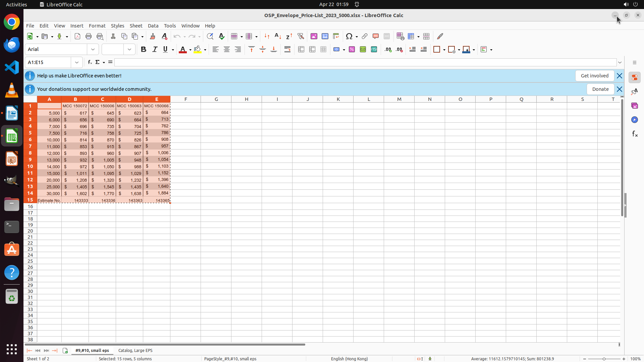The width and height of the screenshot is (644, 362).
Task: Click the AutoFilter icon
Action: [x=301, y=36]
